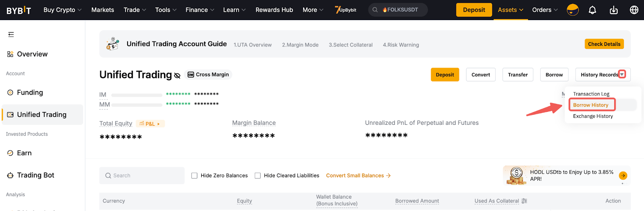Viewport: 644px width, 211px height.
Task: Click the download app icon
Action: point(613,10)
